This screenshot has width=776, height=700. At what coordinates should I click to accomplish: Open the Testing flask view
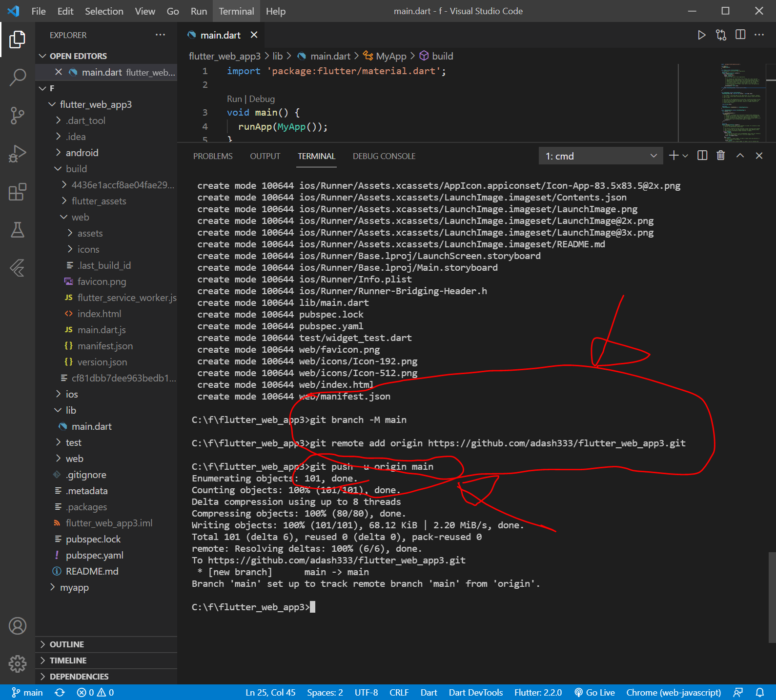point(18,230)
